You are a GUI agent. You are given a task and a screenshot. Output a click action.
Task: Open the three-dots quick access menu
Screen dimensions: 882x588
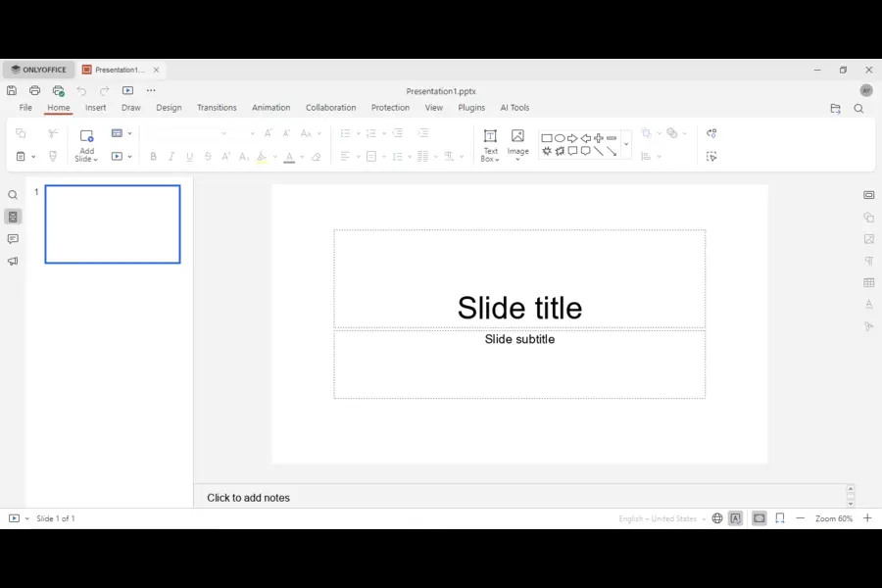151,90
